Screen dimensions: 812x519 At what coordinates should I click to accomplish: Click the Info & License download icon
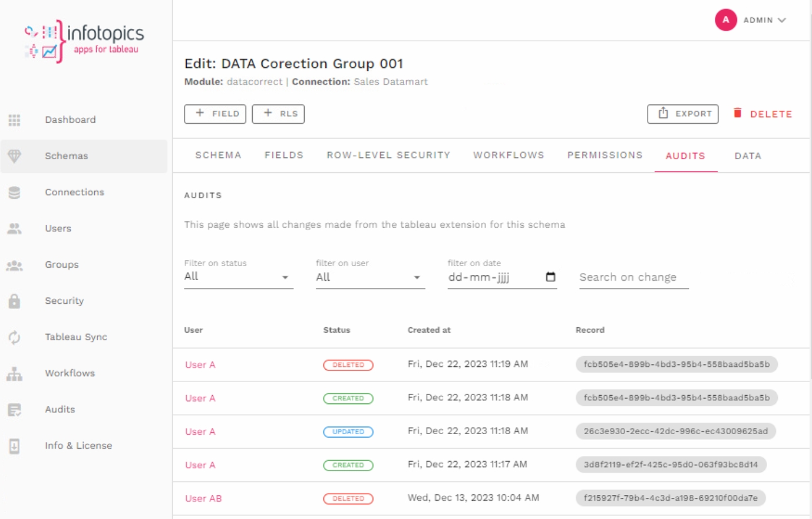tap(15, 446)
